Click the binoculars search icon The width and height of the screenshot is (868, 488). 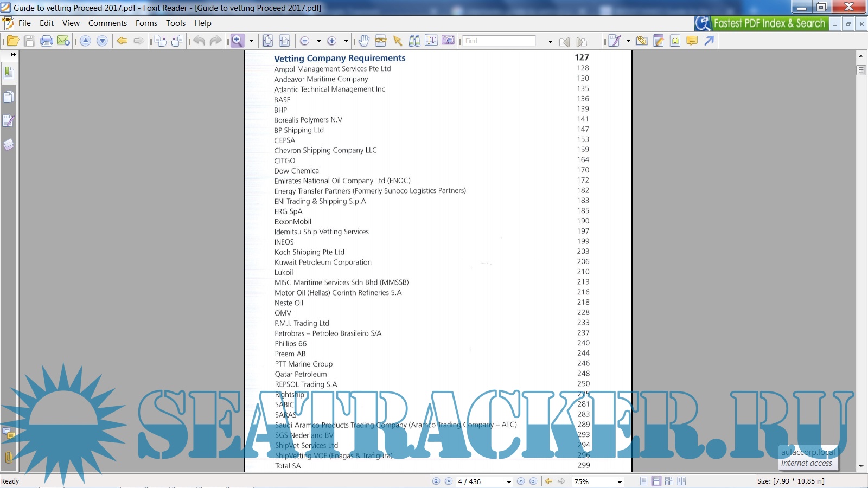pyautogui.click(x=414, y=41)
